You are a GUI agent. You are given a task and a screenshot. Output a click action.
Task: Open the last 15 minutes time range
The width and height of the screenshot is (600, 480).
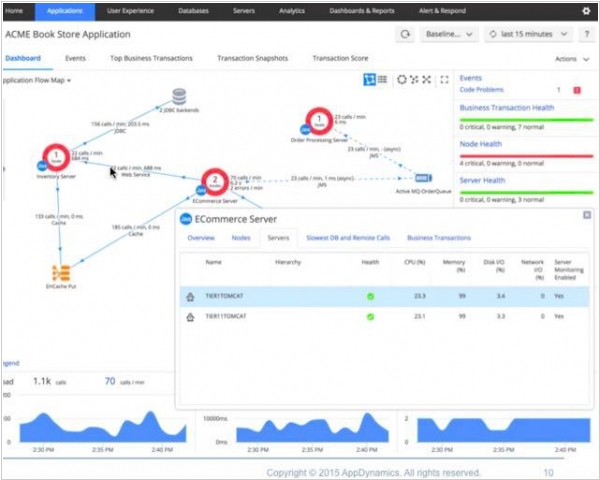click(x=525, y=34)
